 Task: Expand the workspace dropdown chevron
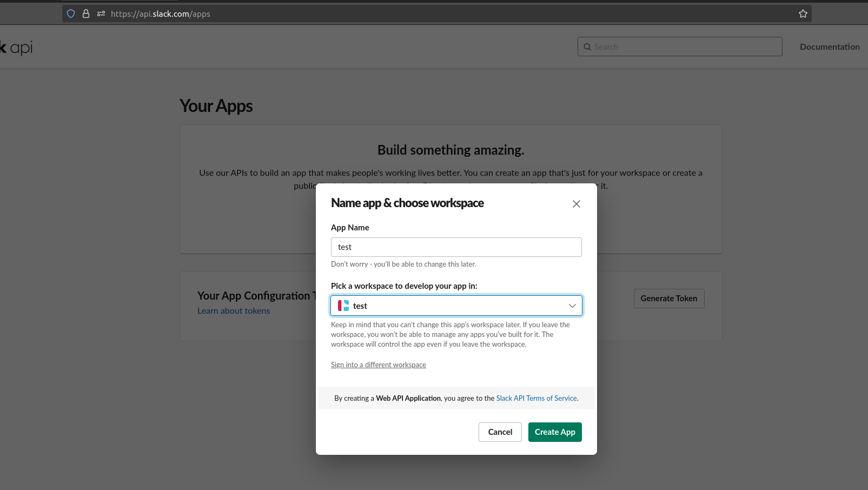[x=572, y=306]
